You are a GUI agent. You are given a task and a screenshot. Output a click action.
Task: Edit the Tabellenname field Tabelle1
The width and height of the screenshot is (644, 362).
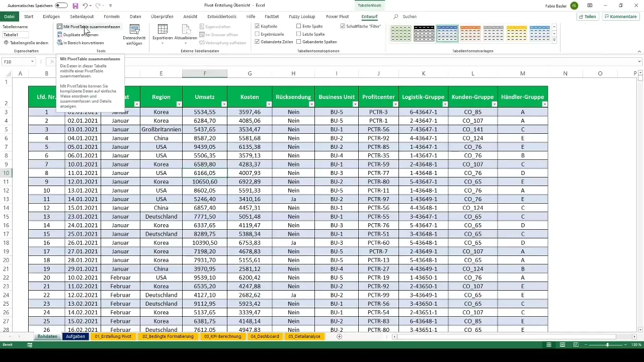click(x=16, y=35)
